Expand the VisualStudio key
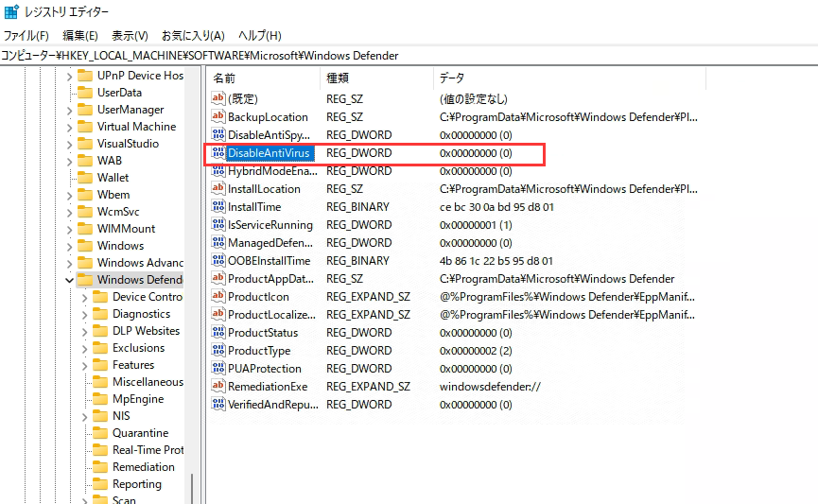818x504 pixels. 69,144
